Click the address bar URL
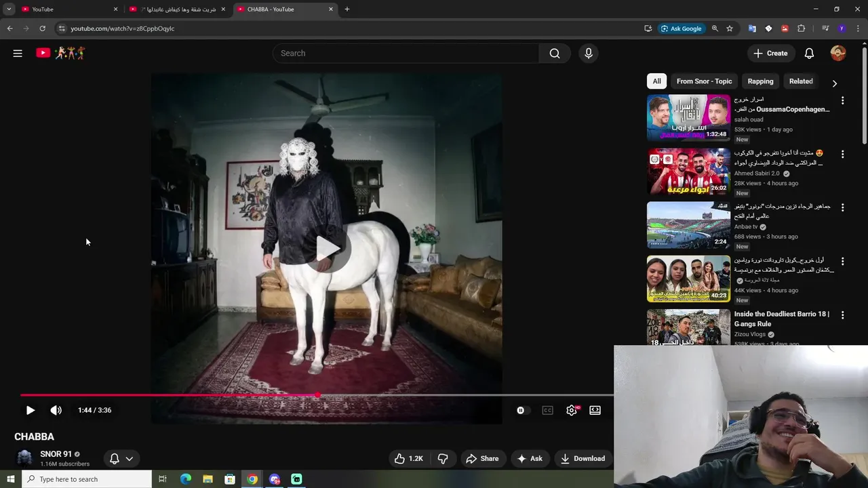 (x=123, y=28)
